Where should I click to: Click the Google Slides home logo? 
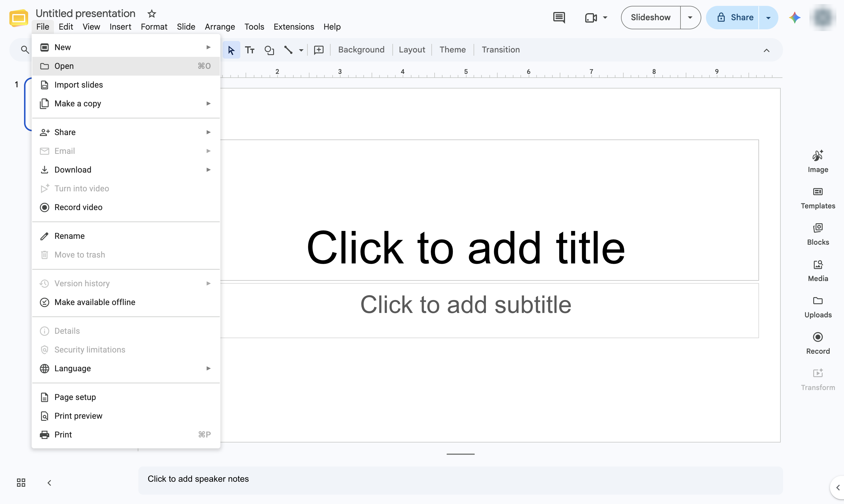19,18
